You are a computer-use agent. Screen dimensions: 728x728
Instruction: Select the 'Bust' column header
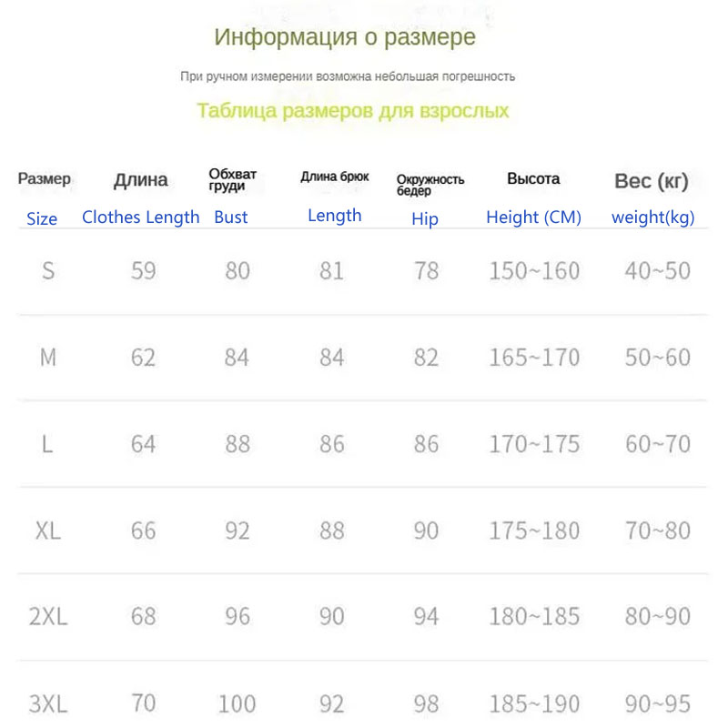[x=231, y=217]
